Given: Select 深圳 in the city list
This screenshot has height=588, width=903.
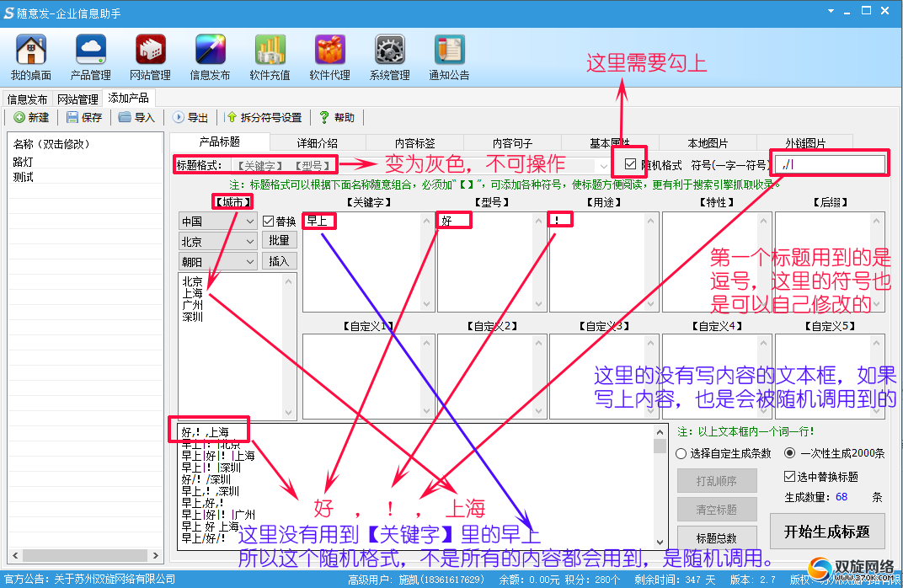Looking at the screenshot, I should 192,317.
